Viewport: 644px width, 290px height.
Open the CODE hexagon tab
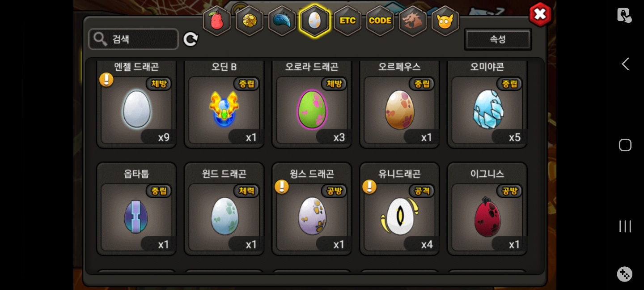380,21
